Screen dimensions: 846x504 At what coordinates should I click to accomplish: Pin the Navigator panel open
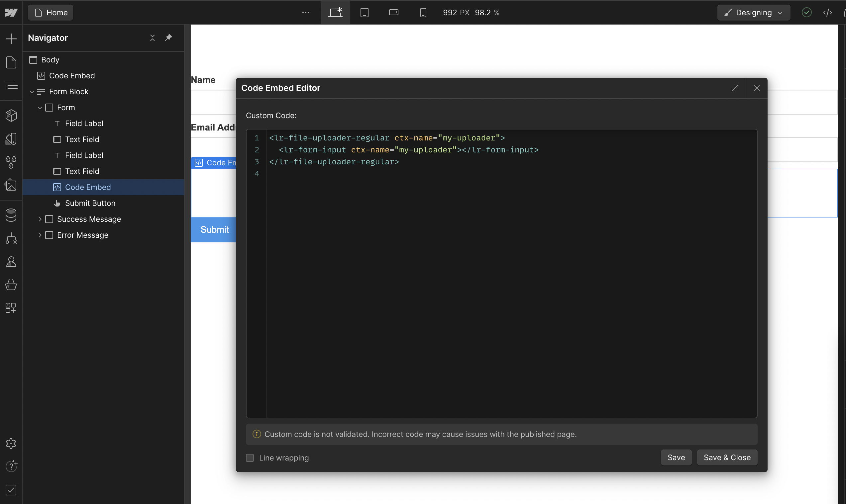(x=168, y=38)
